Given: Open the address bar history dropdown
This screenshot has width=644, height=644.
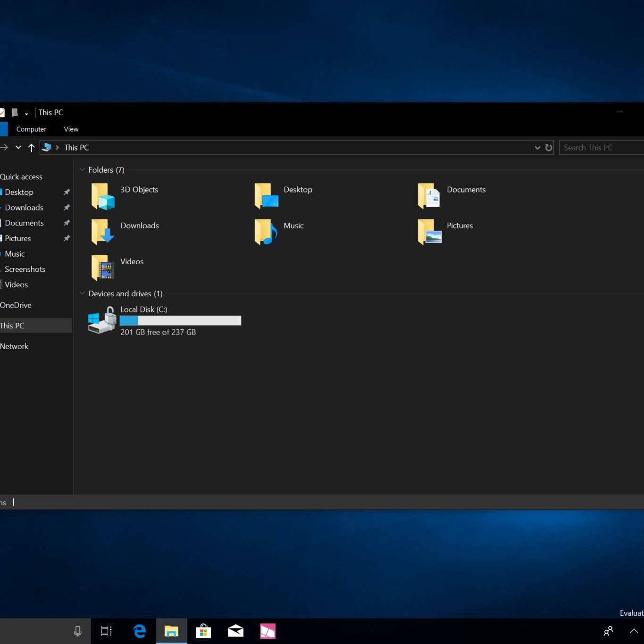Looking at the screenshot, I should (x=537, y=148).
